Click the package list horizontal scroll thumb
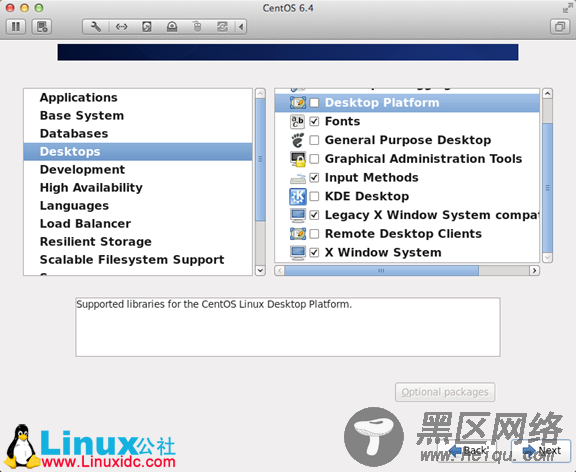The image size is (576, 472). click(381, 271)
